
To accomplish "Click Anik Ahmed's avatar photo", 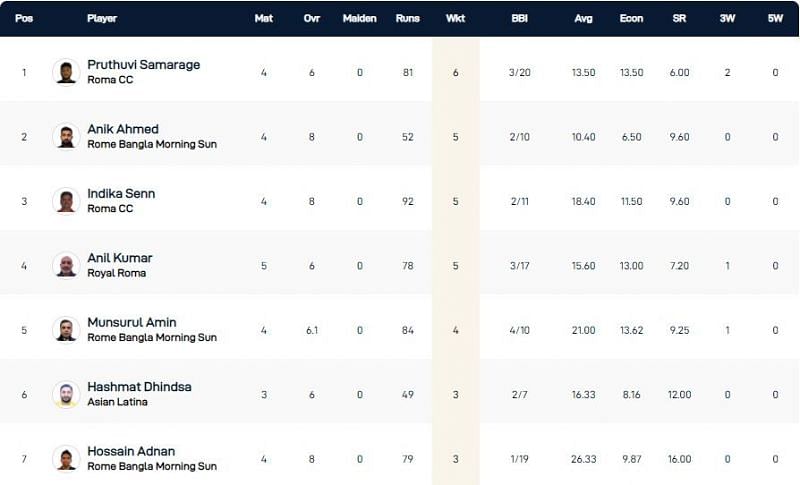I will [x=66, y=136].
